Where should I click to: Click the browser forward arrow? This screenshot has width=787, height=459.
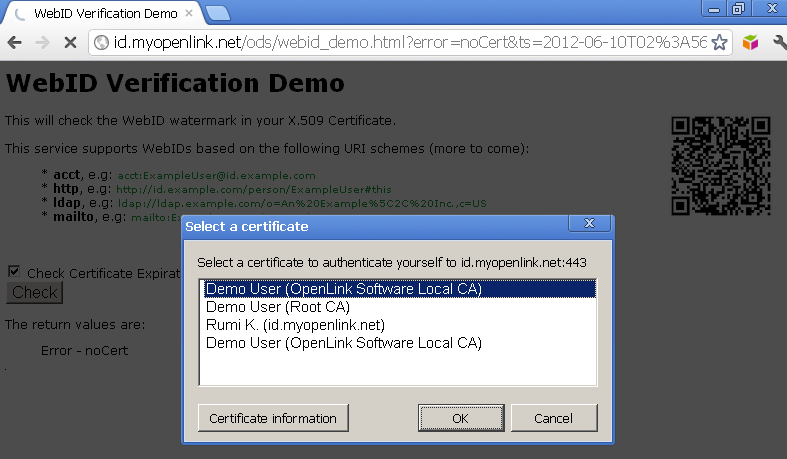42,43
